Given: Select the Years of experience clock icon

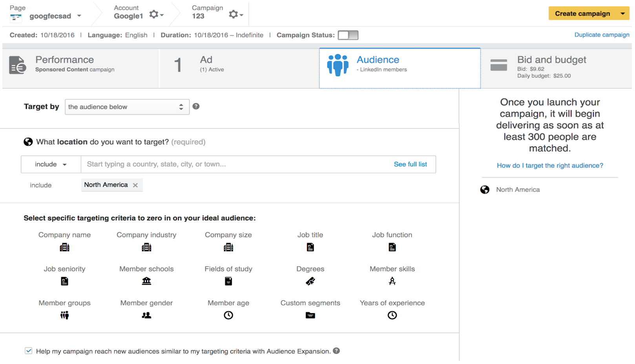Looking at the screenshot, I should 392,315.
